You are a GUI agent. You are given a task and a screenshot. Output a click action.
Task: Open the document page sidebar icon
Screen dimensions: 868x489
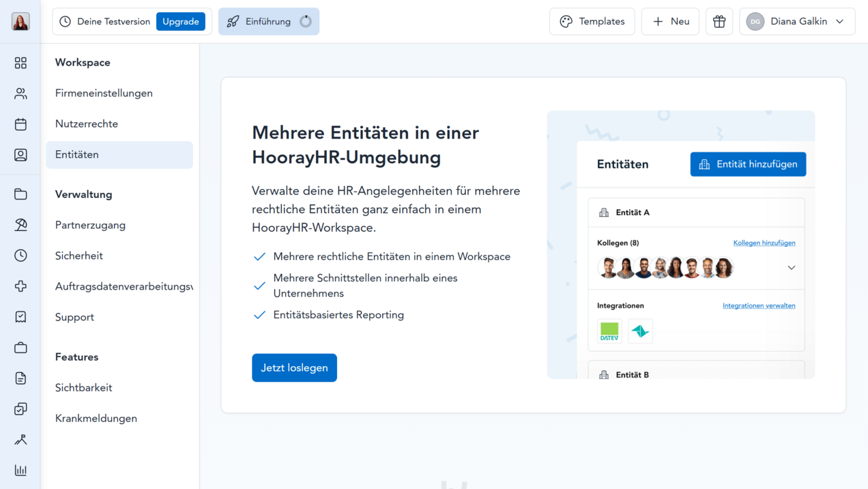point(20,378)
